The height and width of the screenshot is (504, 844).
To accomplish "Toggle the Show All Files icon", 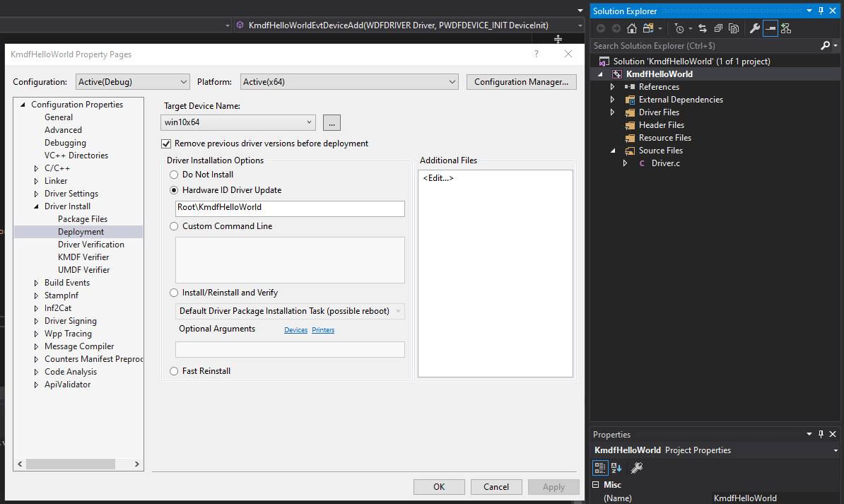I will pyautogui.click(x=734, y=28).
